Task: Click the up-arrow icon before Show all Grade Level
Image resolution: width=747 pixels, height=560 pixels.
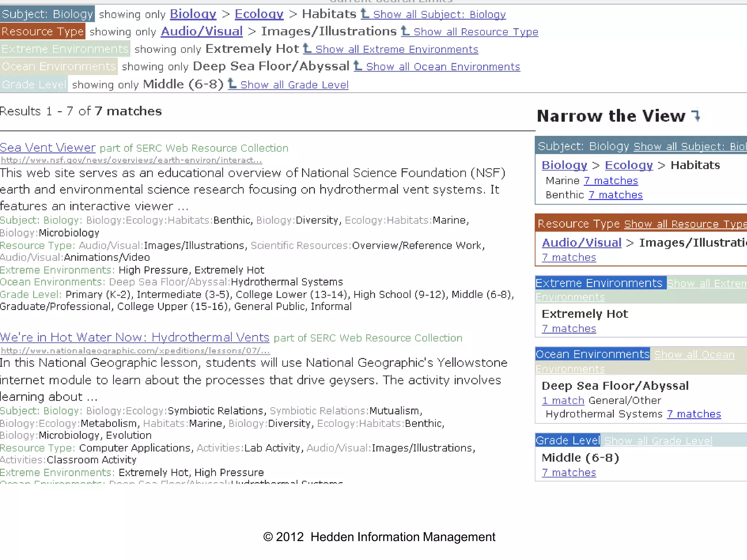Action: tap(233, 84)
